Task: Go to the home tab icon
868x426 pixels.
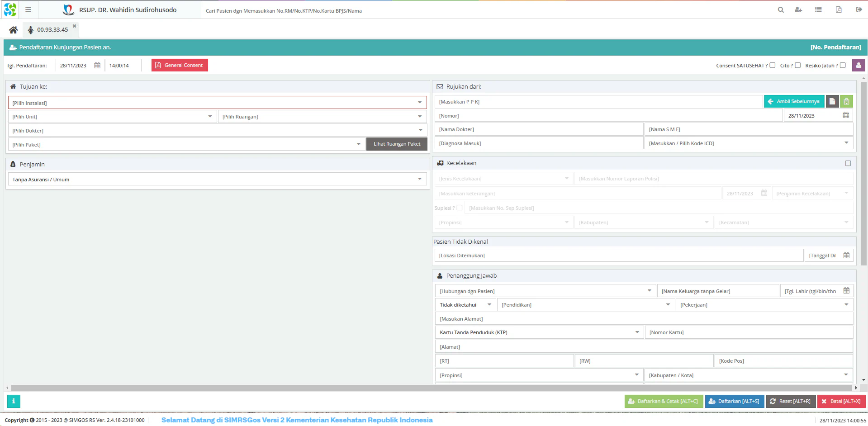Action: [13, 30]
